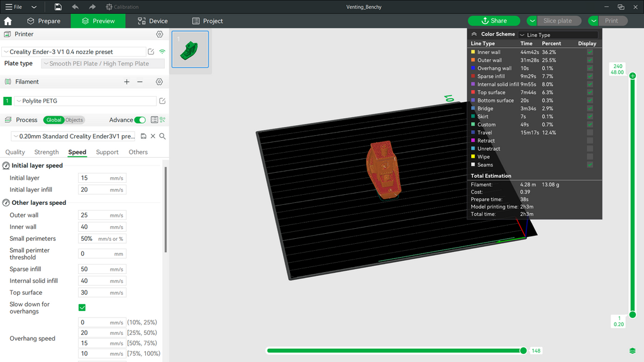The image size is (644, 362).
Task: Click the Initial layer speed field
Action: pos(102,178)
